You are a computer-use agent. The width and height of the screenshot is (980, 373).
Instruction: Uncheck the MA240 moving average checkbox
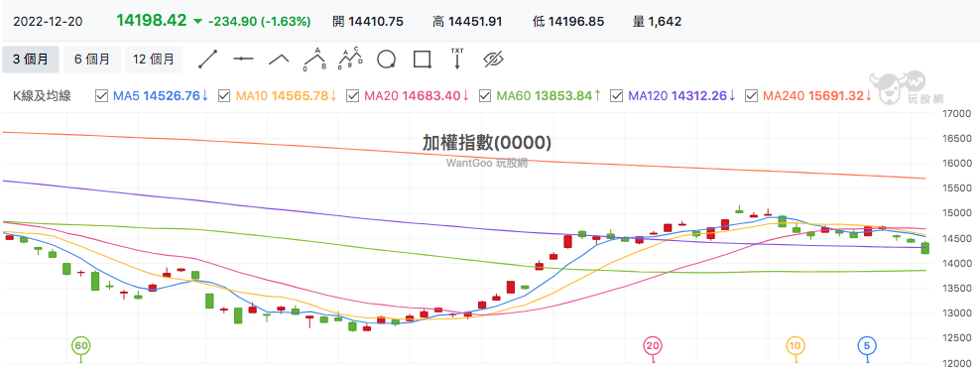pyautogui.click(x=753, y=95)
